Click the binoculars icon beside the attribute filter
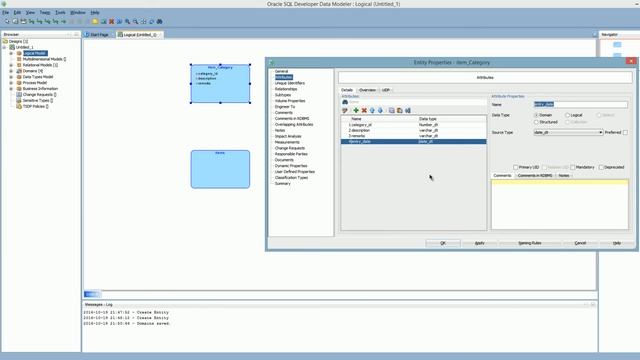This screenshot has height=360, width=640. click(345, 102)
